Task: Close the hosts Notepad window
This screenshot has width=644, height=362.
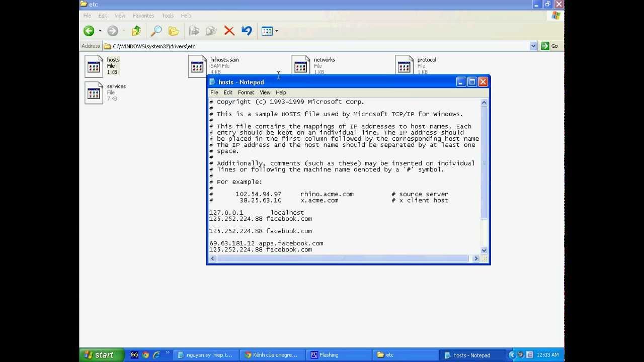Action: click(x=483, y=82)
